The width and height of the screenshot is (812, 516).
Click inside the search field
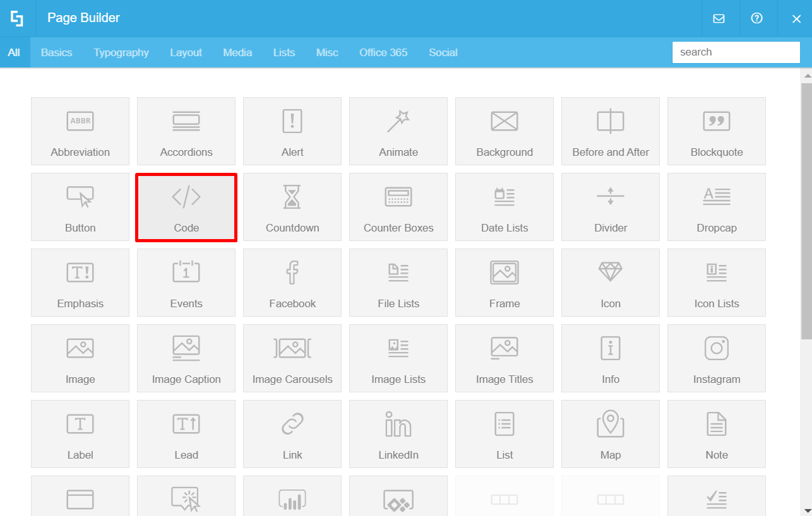(x=736, y=52)
